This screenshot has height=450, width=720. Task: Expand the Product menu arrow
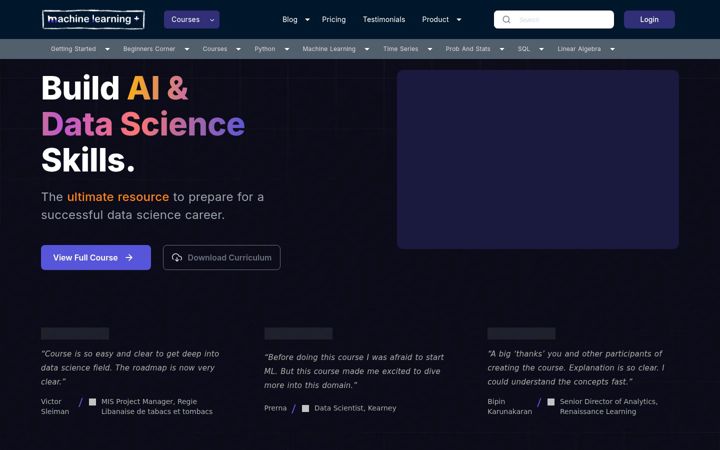click(459, 20)
